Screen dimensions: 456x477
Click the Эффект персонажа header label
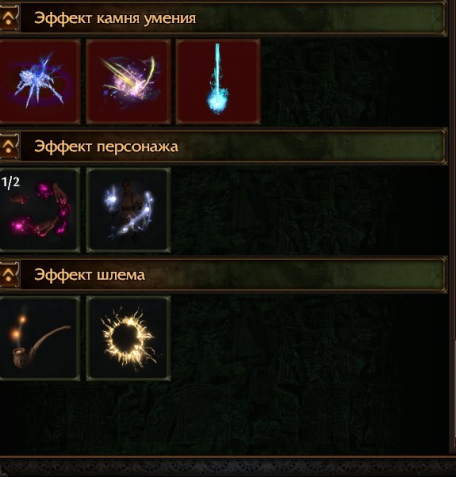[106, 147]
